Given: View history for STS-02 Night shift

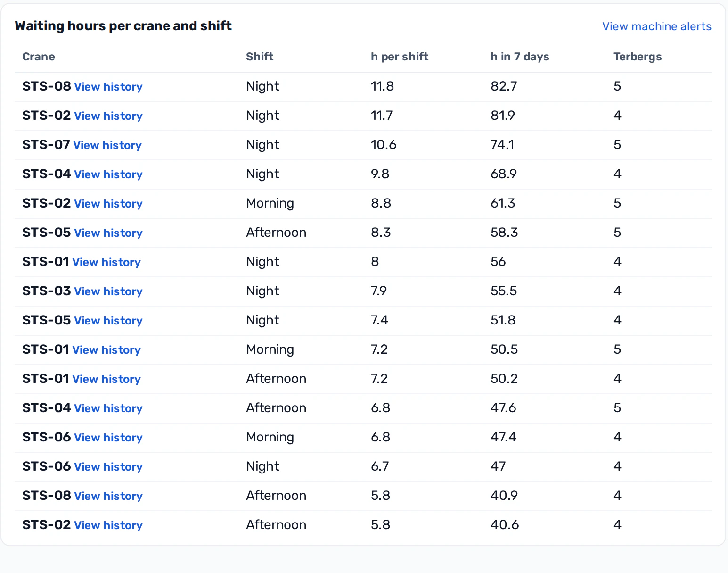Looking at the screenshot, I should [x=108, y=116].
